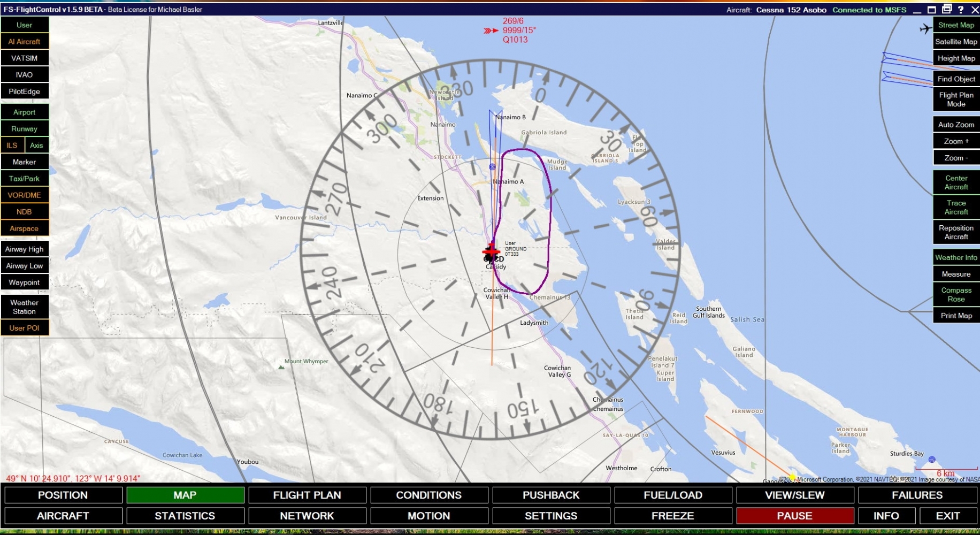Toggle Trace Aircraft option
The width and height of the screenshot is (980, 535).
coord(956,208)
